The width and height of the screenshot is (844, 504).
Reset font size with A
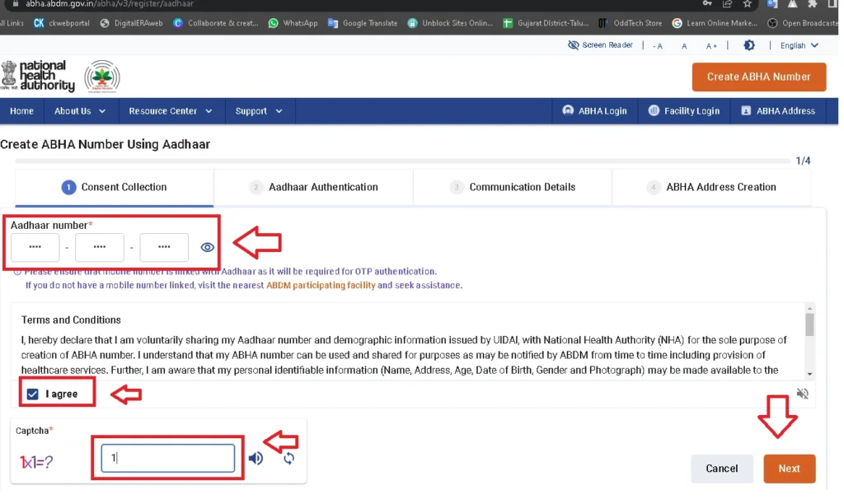(x=684, y=46)
